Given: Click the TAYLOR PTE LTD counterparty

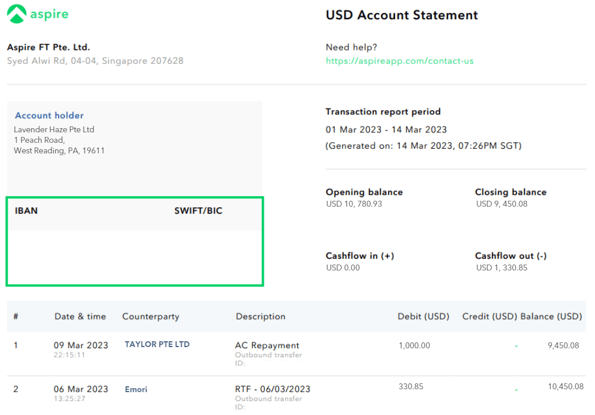Looking at the screenshot, I should point(157,344).
